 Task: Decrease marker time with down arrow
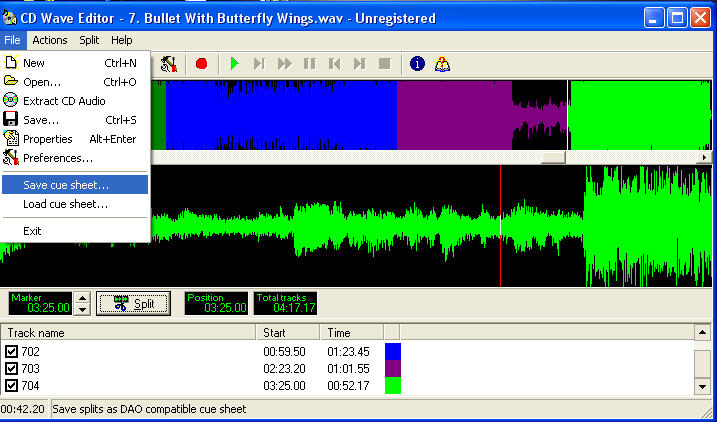pyautogui.click(x=82, y=310)
